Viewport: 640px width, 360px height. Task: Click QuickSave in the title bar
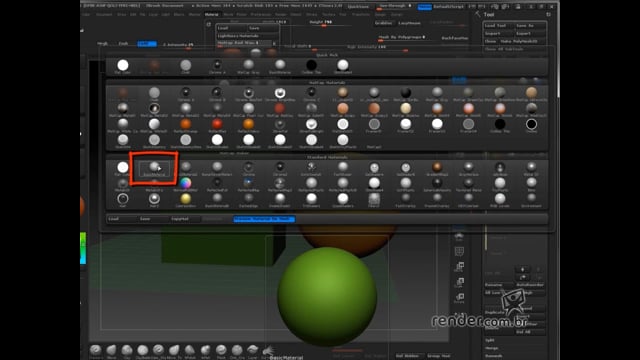358,7
